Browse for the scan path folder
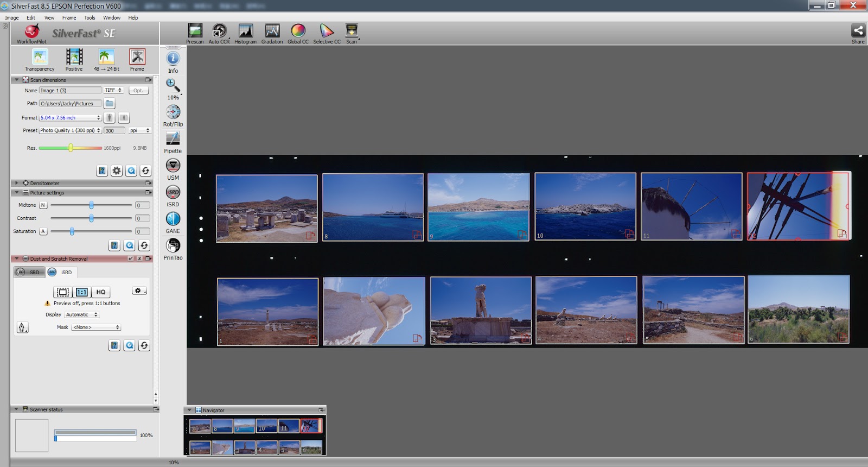This screenshot has height=467, width=868. pyautogui.click(x=110, y=103)
